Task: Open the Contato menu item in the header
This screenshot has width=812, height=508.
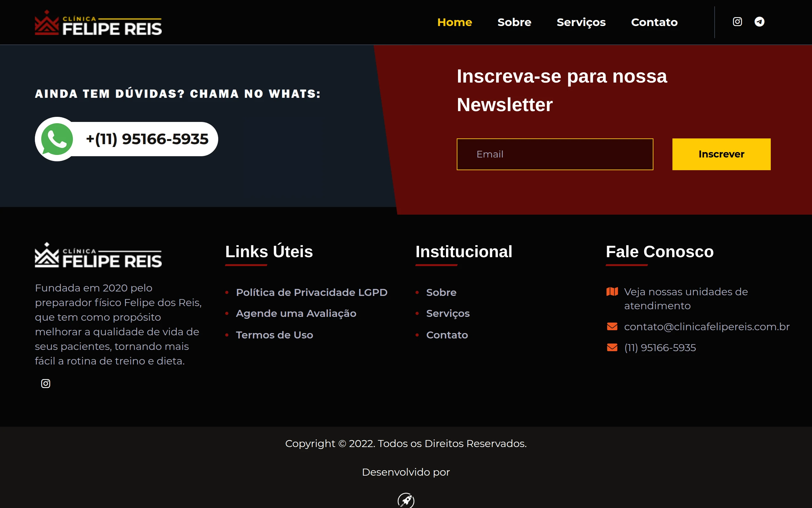Action: 654,22
